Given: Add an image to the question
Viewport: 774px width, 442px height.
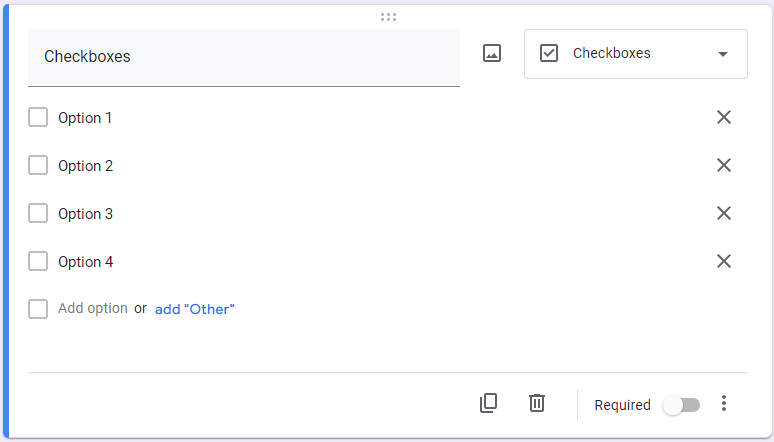Looking at the screenshot, I should (x=491, y=54).
